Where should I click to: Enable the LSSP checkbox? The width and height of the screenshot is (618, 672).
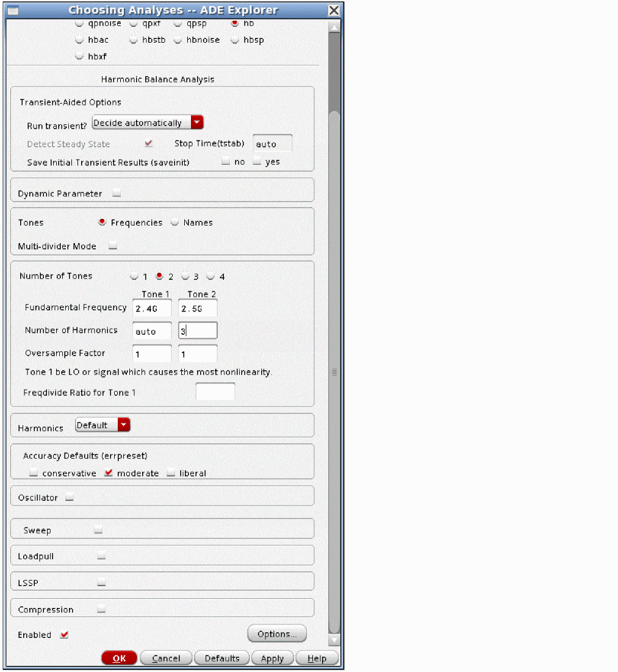pos(101,582)
